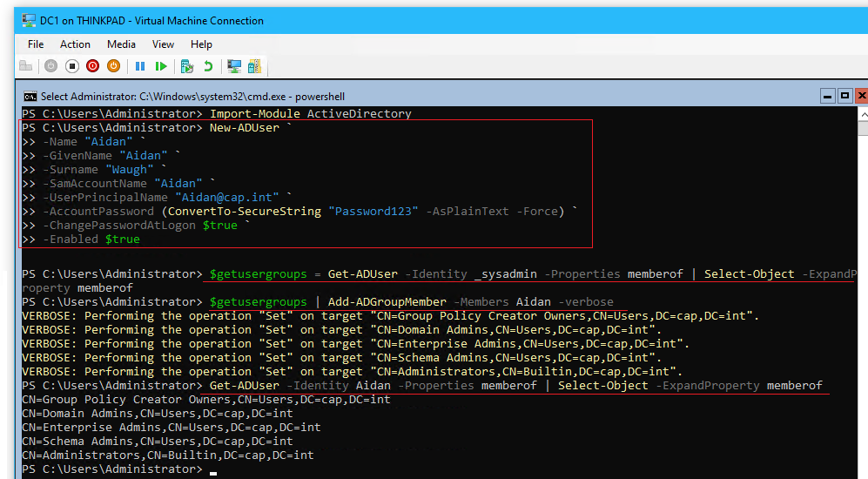Click the VM Connection title bar icon

(x=29, y=21)
